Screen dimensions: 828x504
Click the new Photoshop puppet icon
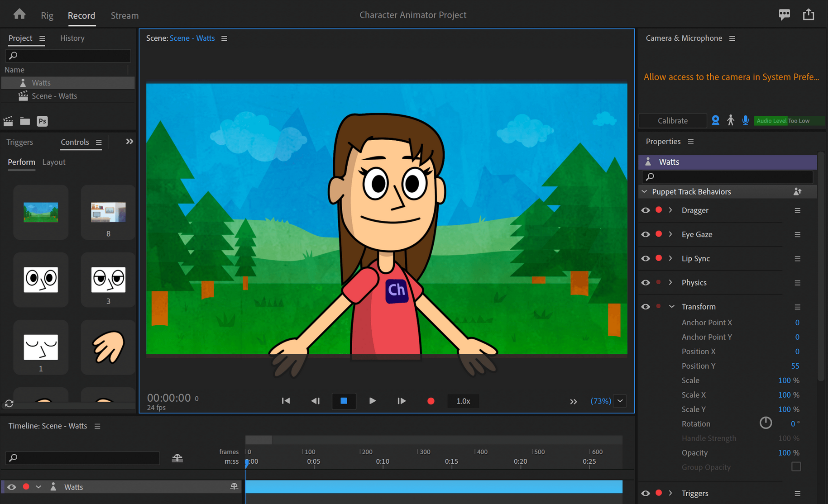(x=42, y=121)
